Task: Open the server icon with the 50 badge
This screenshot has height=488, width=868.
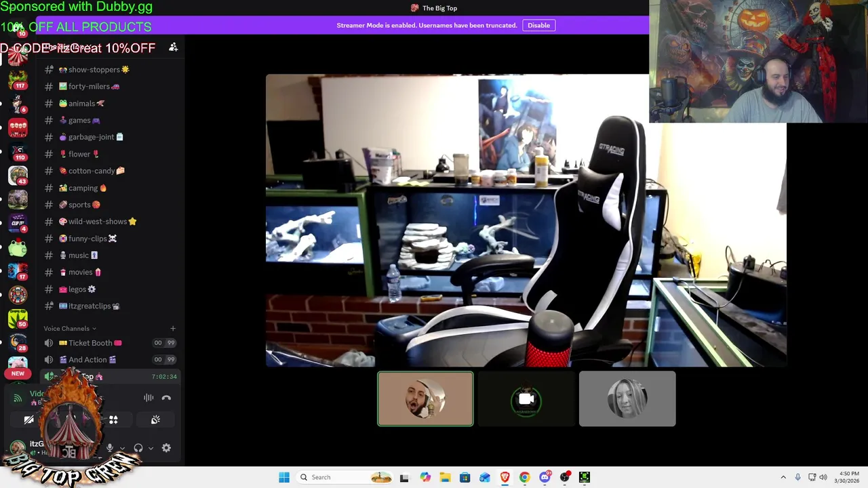Action: (18, 319)
